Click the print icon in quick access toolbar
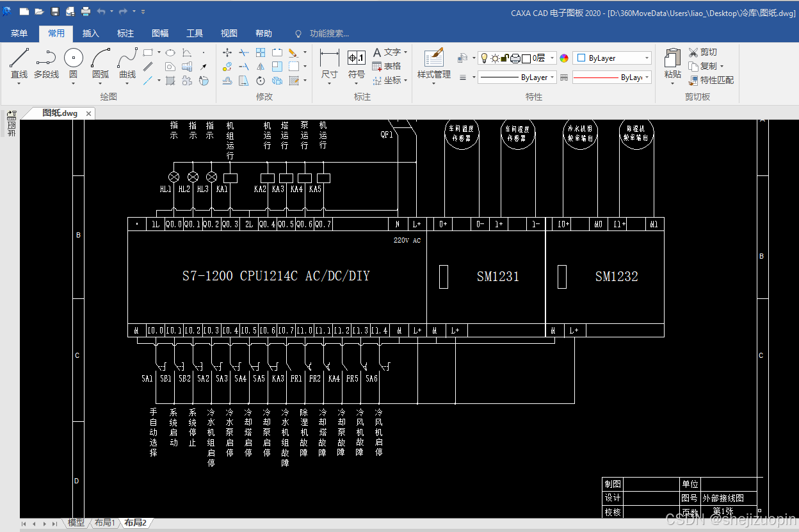The height and width of the screenshot is (532, 799). (86, 12)
